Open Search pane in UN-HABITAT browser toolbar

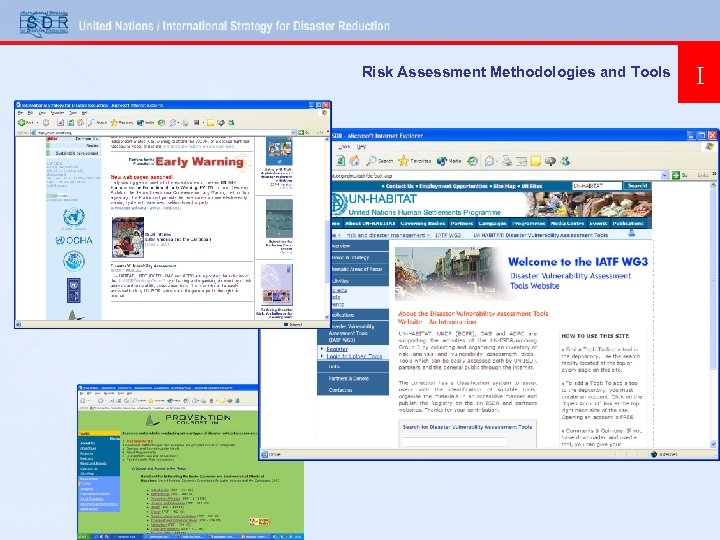[380, 161]
